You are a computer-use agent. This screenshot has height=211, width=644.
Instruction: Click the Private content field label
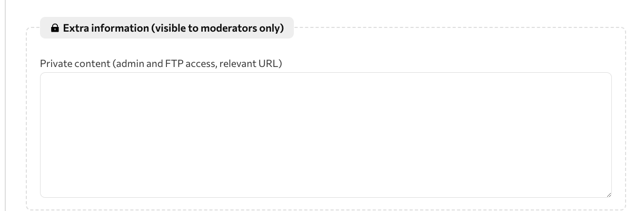pos(161,64)
